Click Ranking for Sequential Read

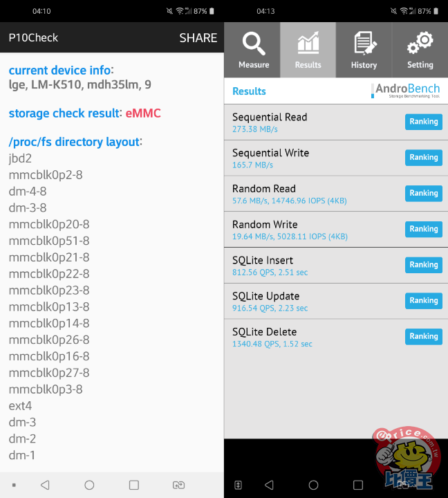point(423,122)
